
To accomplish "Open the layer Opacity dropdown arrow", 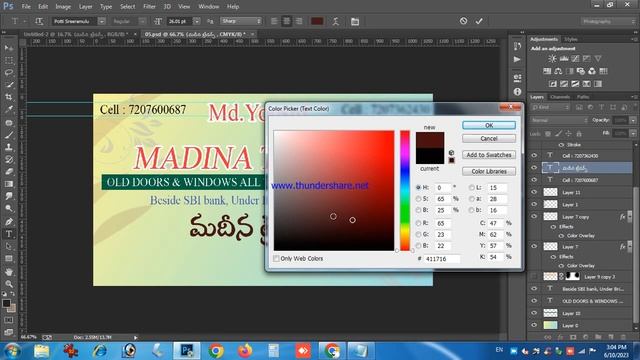I will tap(633, 120).
